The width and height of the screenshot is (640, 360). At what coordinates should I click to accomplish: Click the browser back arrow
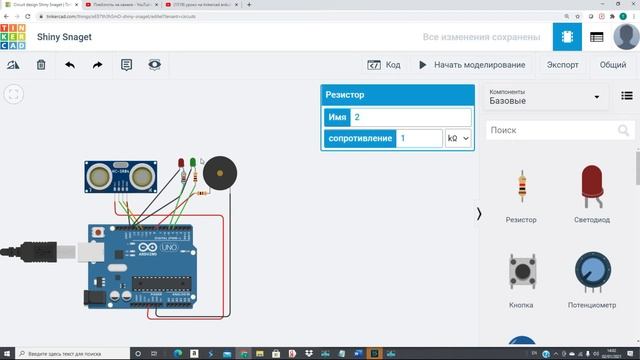[x=6, y=16]
